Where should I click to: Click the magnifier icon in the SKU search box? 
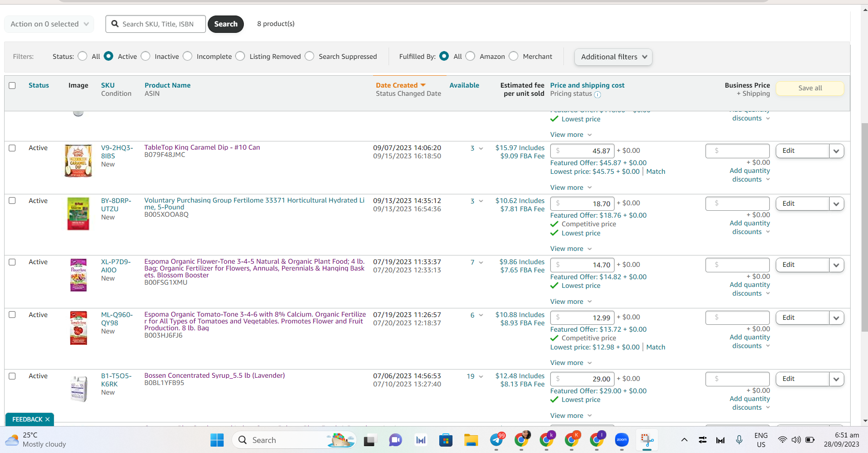tap(115, 24)
